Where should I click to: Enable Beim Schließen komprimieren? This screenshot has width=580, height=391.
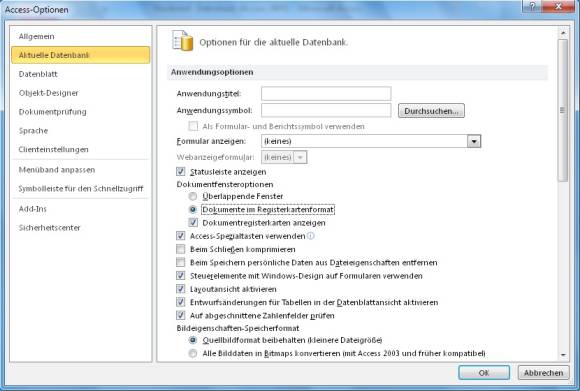click(x=181, y=249)
